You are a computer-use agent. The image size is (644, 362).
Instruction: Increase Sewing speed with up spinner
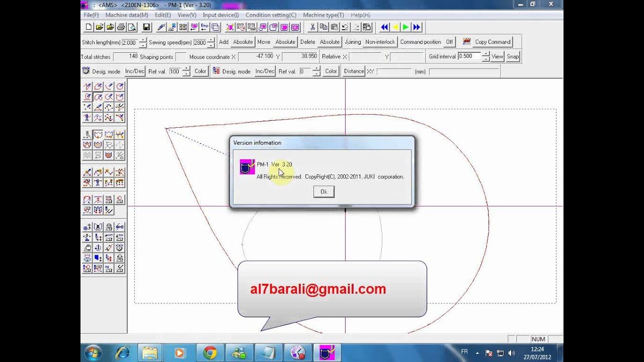(211, 40)
